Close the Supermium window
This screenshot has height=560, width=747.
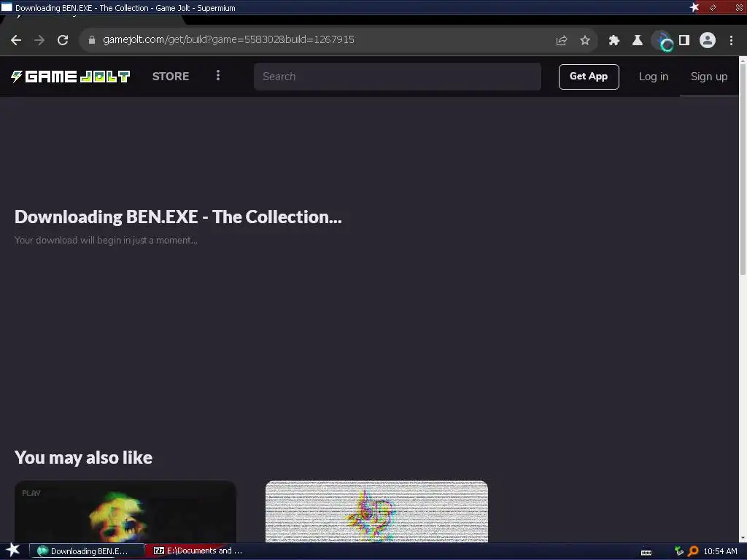[x=739, y=7]
